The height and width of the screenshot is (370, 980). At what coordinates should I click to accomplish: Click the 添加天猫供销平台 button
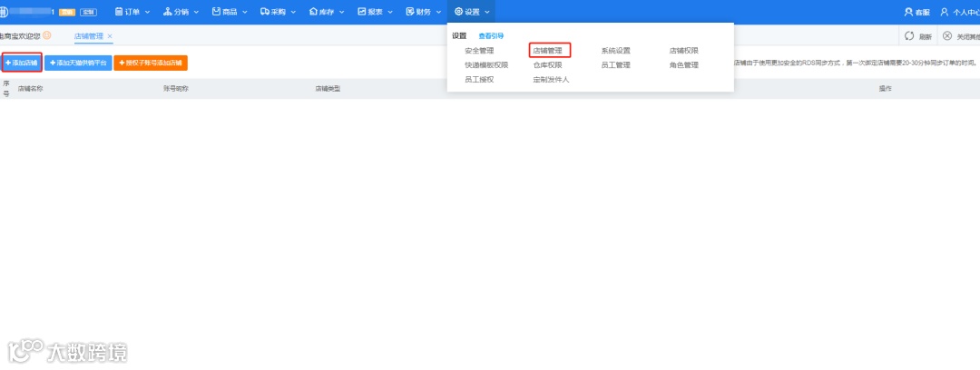tap(78, 63)
